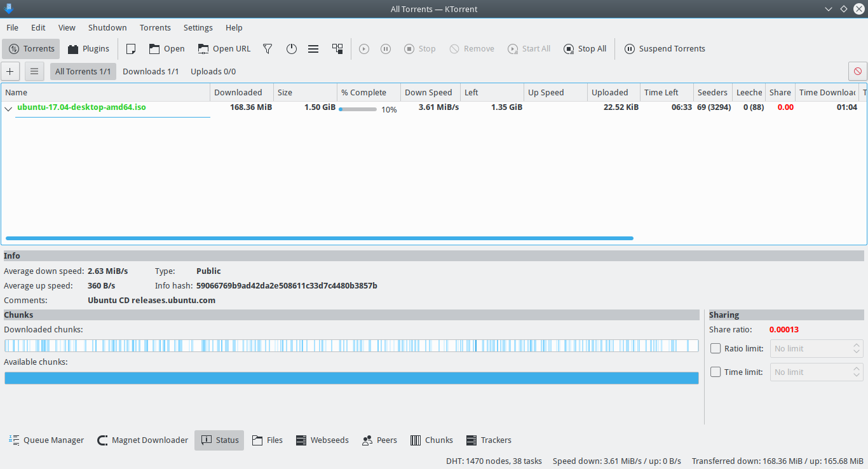868x469 pixels.
Task: Click Suspend Torrents button
Action: click(665, 49)
